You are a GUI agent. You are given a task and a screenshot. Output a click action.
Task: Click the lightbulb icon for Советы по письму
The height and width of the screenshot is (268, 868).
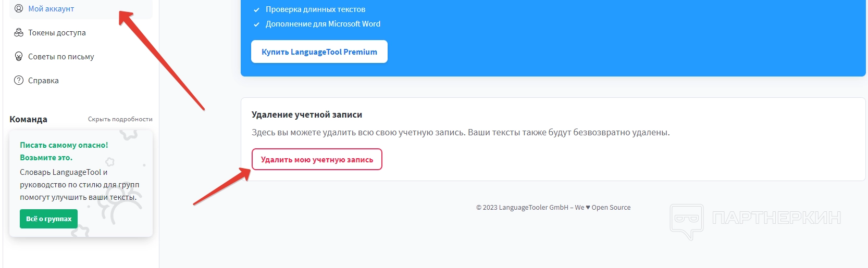[x=19, y=57]
